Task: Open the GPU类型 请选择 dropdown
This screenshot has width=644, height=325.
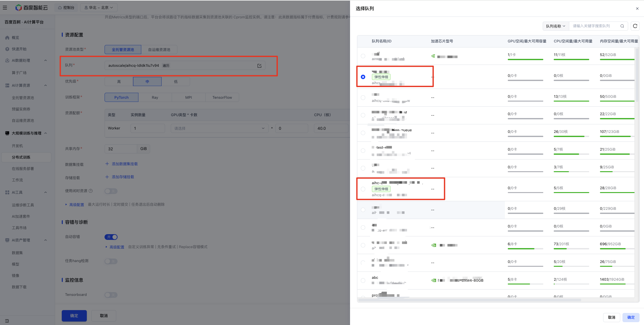Action: 219,128
